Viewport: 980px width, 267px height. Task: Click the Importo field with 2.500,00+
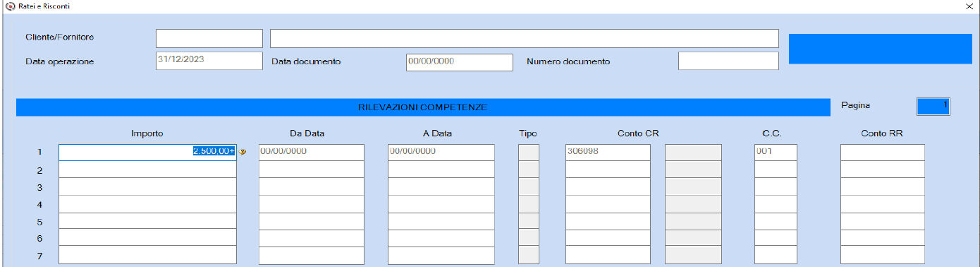click(x=147, y=153)
